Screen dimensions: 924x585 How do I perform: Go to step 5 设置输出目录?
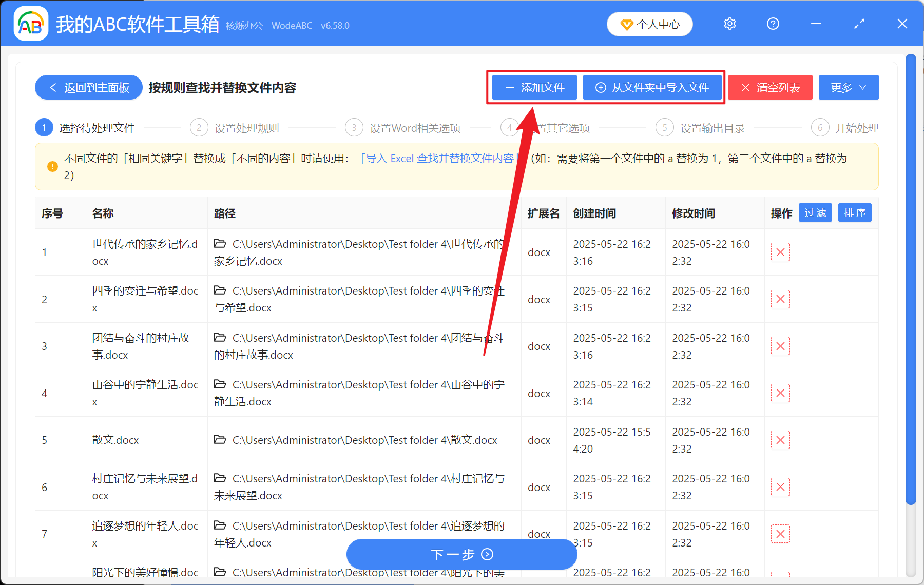pyautogui.click(x=701, y=128)
